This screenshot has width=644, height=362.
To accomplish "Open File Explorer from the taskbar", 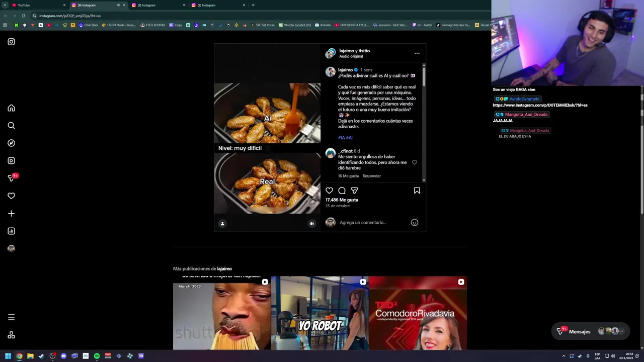I will [30, 356].
